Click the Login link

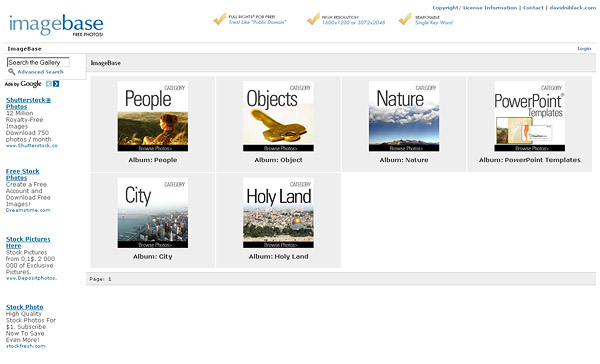click(x=584, y=49)
